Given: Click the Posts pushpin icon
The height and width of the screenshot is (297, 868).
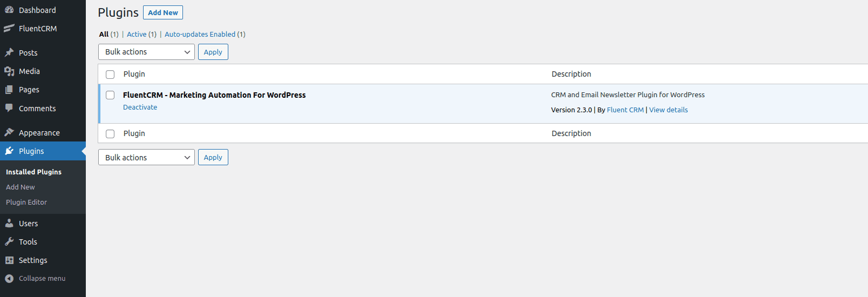Looking at the screenshot, I should [9, 52].
